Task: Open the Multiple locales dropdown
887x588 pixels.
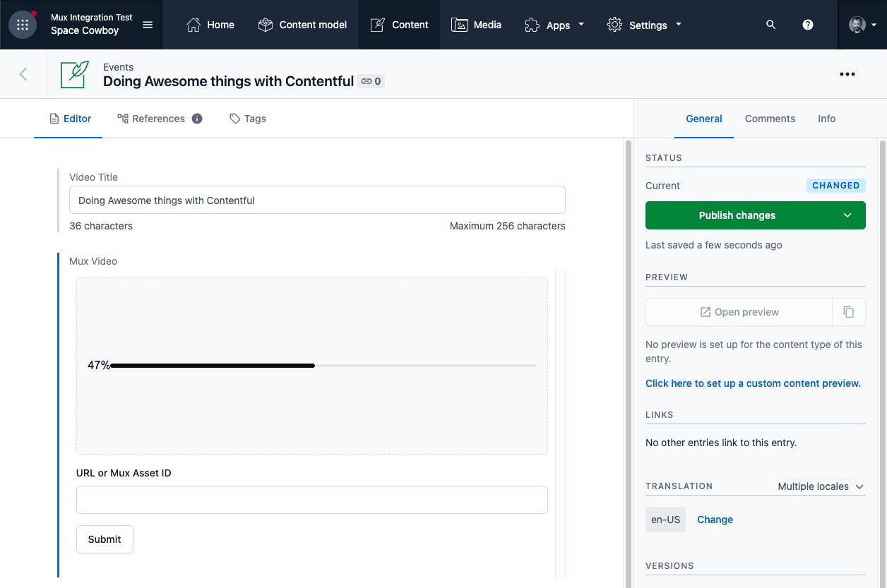Action: coord(821,486)
